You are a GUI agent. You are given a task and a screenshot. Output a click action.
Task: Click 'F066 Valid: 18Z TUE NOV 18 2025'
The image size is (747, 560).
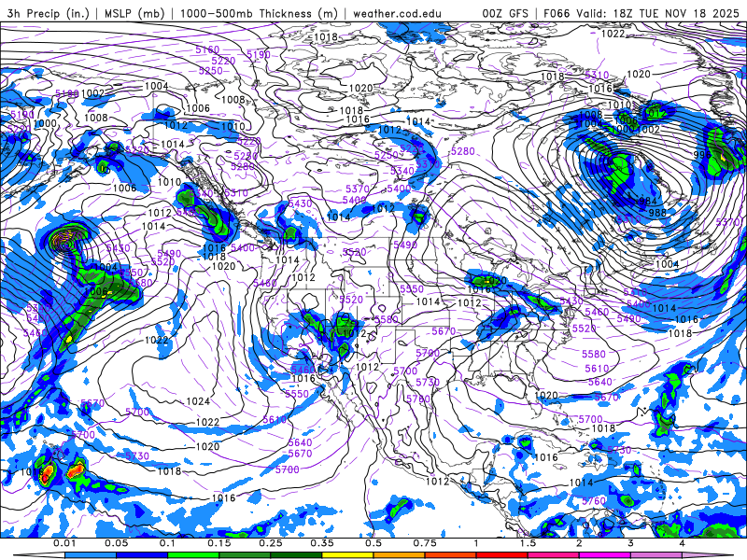click(x=641, y=13)
